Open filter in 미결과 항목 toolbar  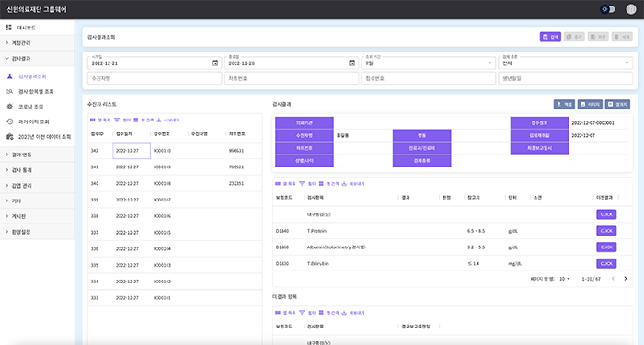pos(307,313)
